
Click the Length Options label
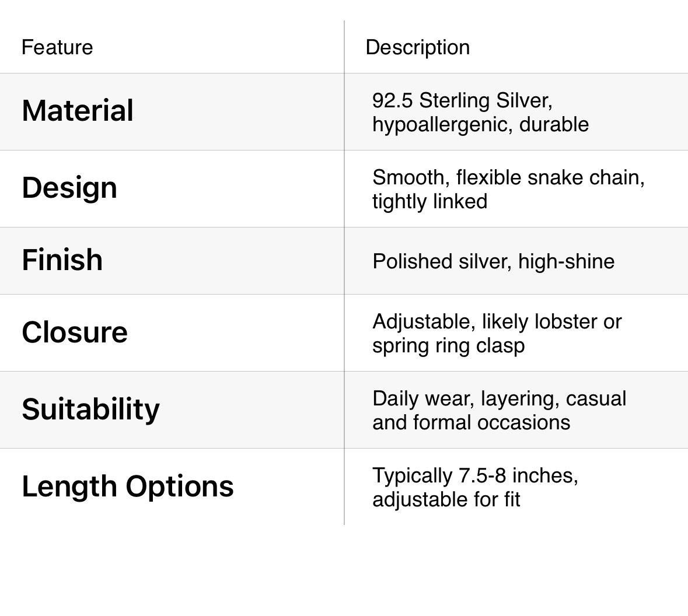point(127,487)
